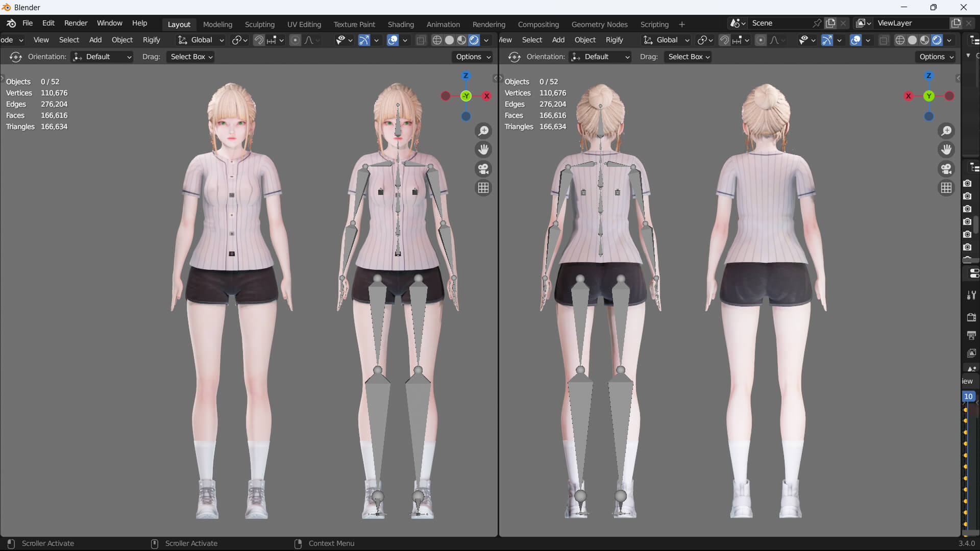This screenshot has height=551, width=980.
Task: Add a new view layer with the copy icon
Action: [x=956, y=23]
